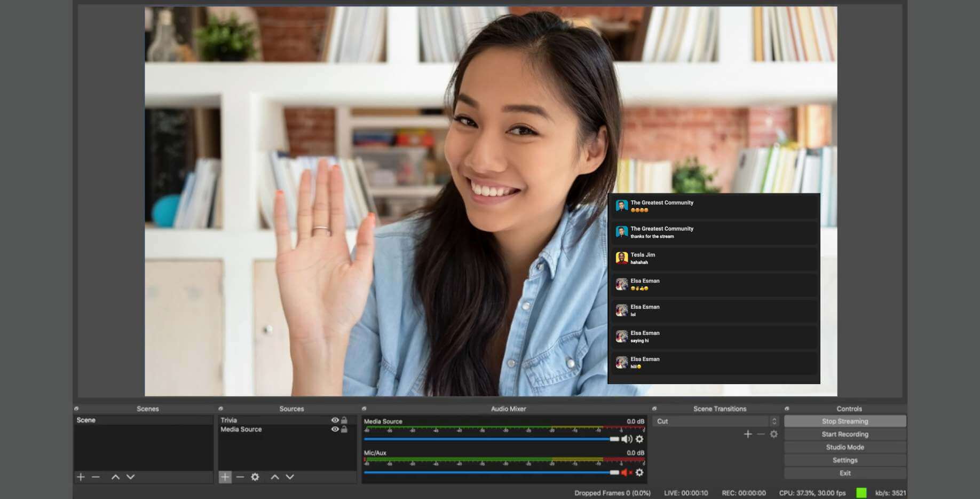Adjust Media Source volume slider handle
Viewport: 980px width, 499px height.
[x=614, y=439]
